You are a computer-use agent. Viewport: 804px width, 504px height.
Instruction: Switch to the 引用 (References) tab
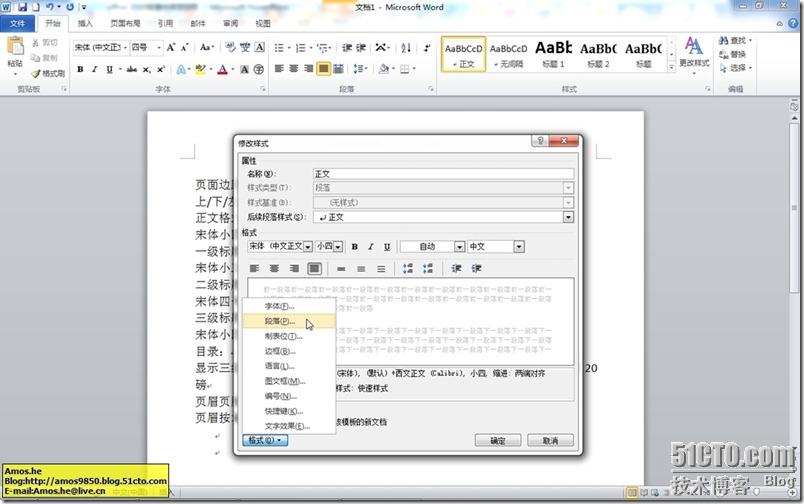tap(165, 24)
